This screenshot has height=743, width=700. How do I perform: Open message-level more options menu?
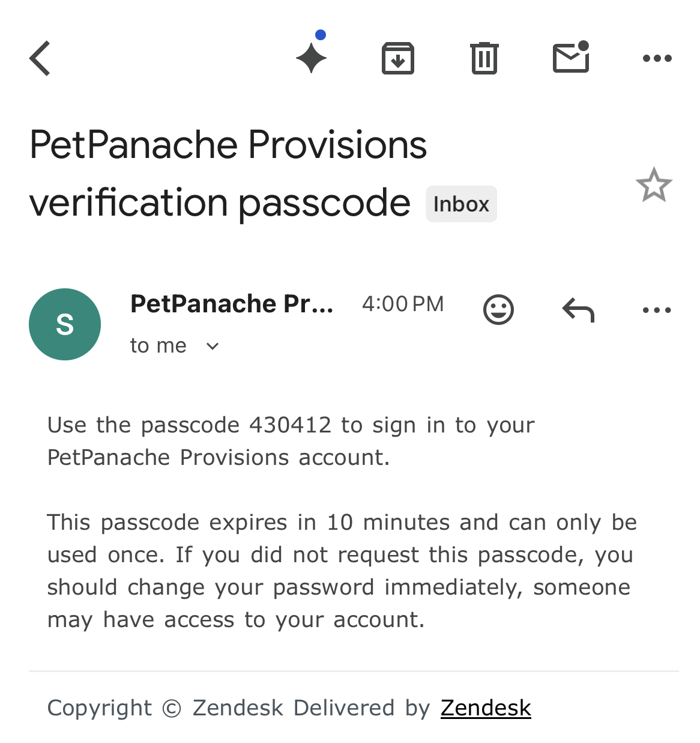(x=657, y=310)
